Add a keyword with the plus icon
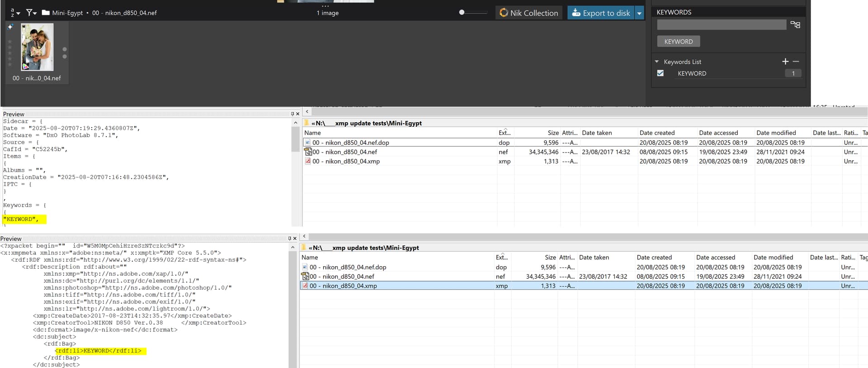This screenshot has width=868, height=368. [785, 62]
